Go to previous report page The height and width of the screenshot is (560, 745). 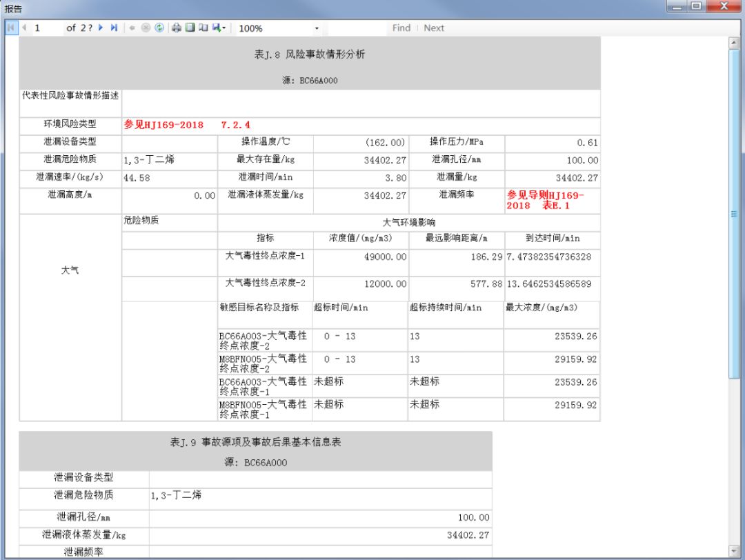point(23,28)
